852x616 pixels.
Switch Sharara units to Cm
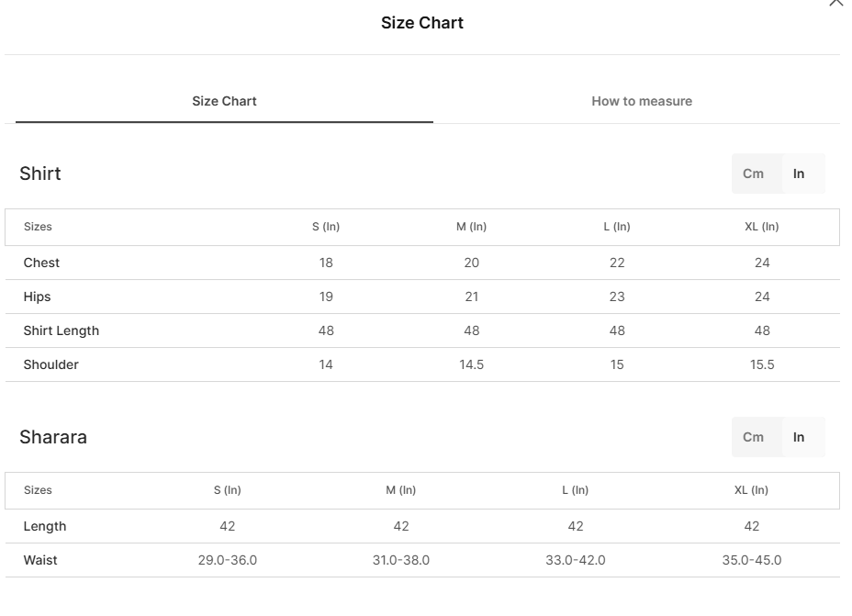(x=753, y=437)
